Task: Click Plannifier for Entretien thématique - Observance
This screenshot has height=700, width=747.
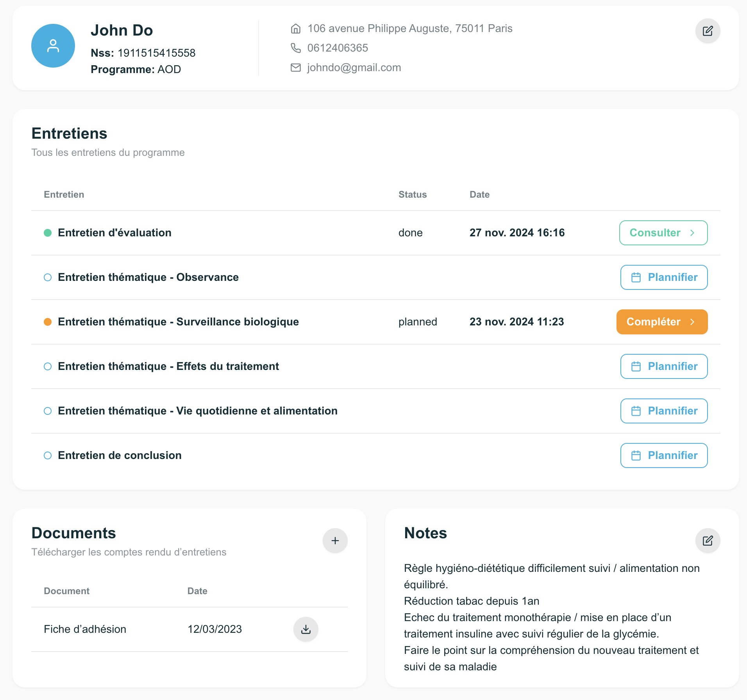Action: (664, 277)
